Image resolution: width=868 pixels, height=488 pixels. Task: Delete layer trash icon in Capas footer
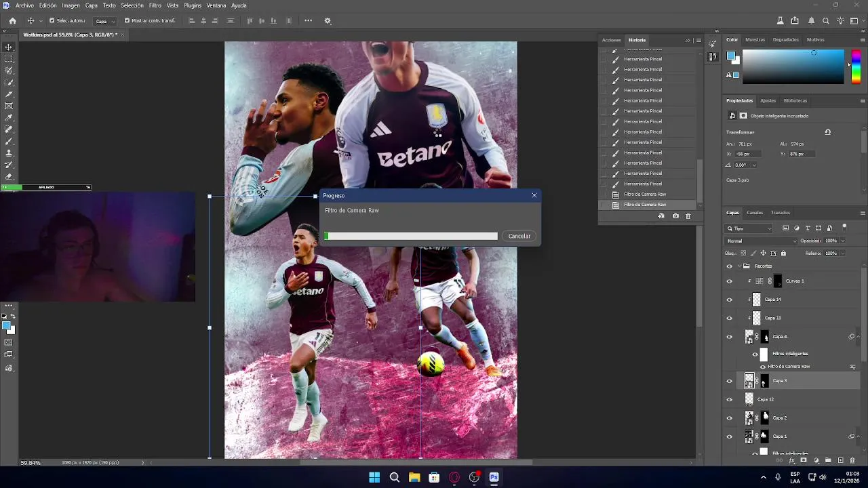pyautogui.click(x=852, y=460)
